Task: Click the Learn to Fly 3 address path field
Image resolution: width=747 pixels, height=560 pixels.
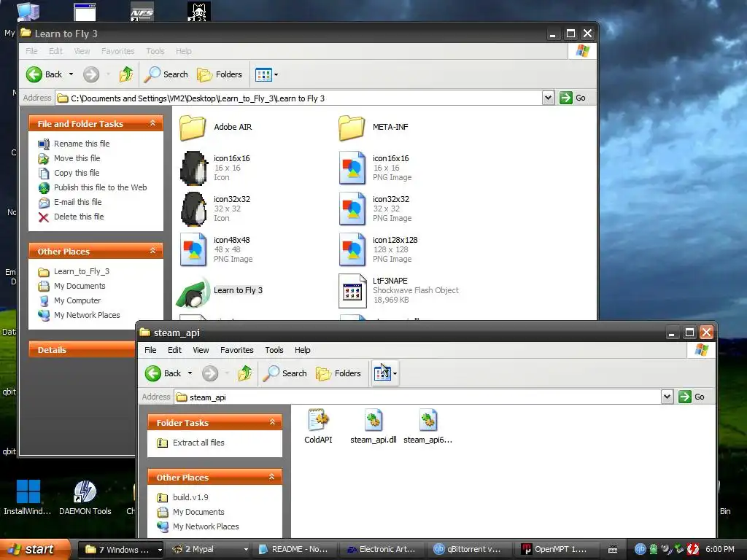Action: [x=298, y=98]
